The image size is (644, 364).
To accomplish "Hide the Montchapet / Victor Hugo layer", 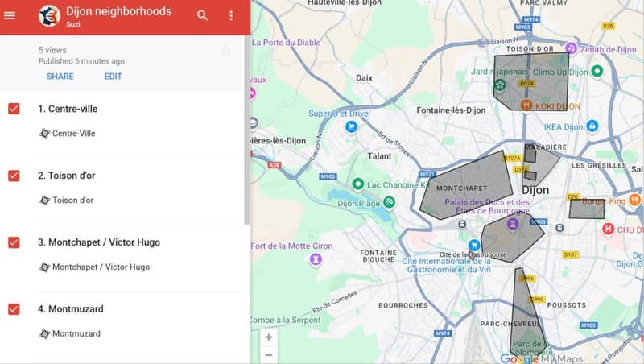I will 14,242.
